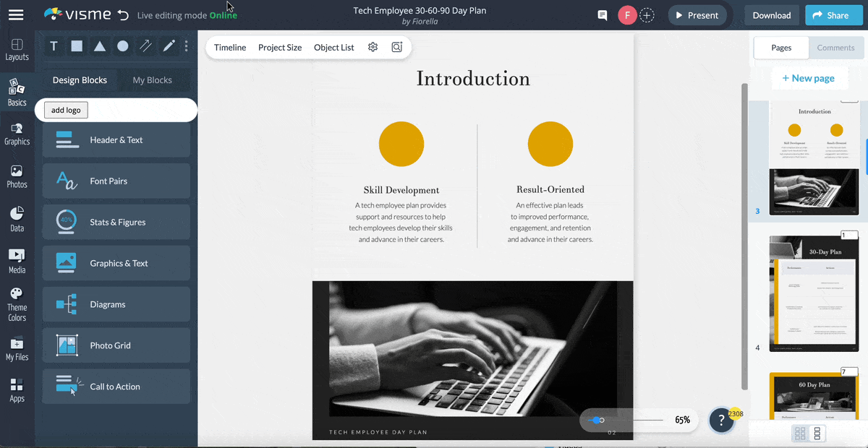The width and height of the screenshot is (868, 448).
Task: Open the Data panel in the sidebar
Action: (x=17, y=217)
